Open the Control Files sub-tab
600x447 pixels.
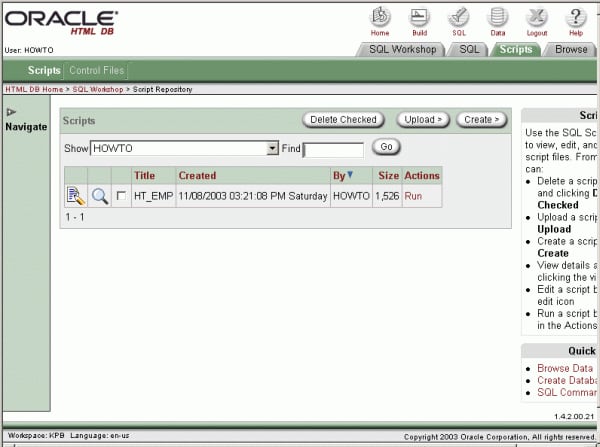[x=96, y=70]
